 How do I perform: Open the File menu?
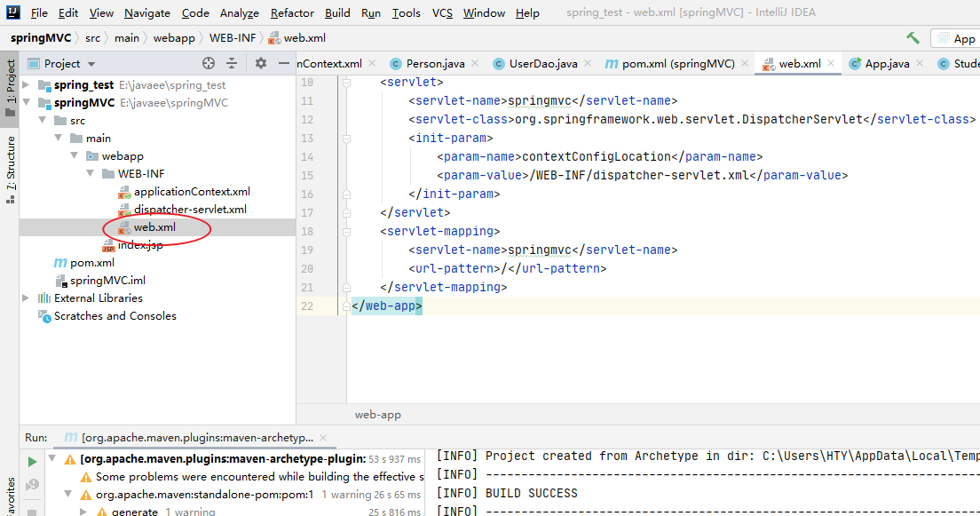point(39,13)
